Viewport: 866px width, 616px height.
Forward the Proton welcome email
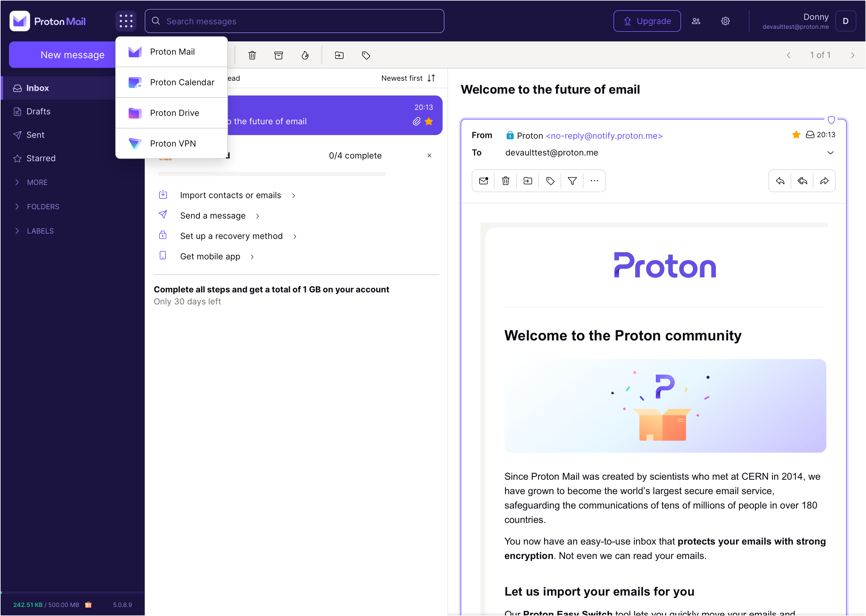pyautogui.click(x=825, y=181)
